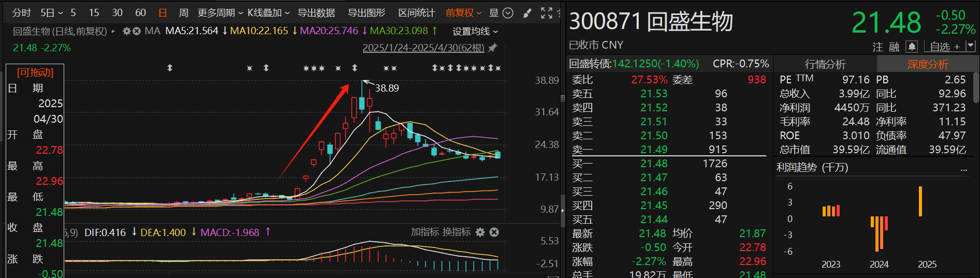
Task: Switch to the 行情分析 tab
Action: tap(825, 64)
